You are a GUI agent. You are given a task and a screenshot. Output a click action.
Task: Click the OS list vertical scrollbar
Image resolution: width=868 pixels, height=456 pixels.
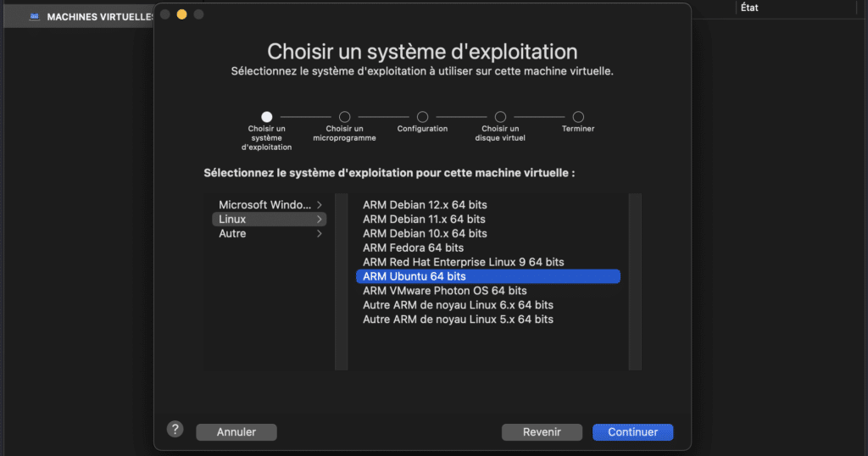tap(635, 281)
